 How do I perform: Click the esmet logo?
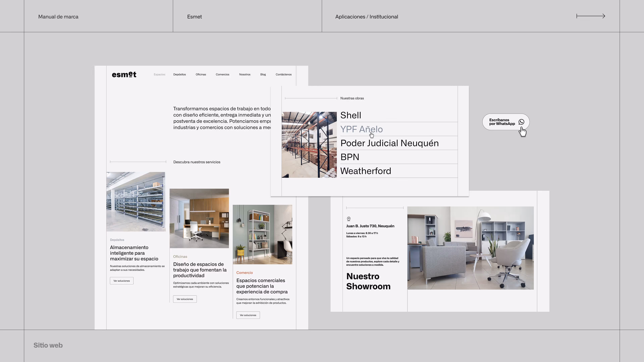[x=124, y=74]
